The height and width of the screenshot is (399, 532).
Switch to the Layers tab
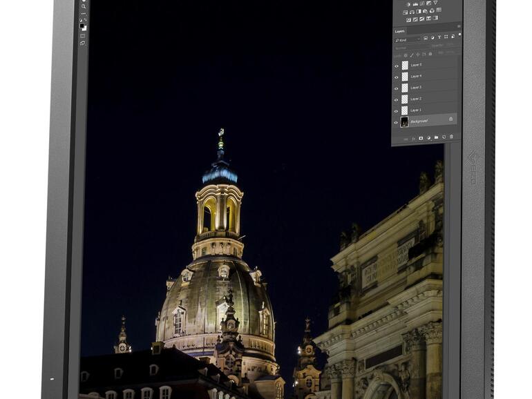pos(400,31)
